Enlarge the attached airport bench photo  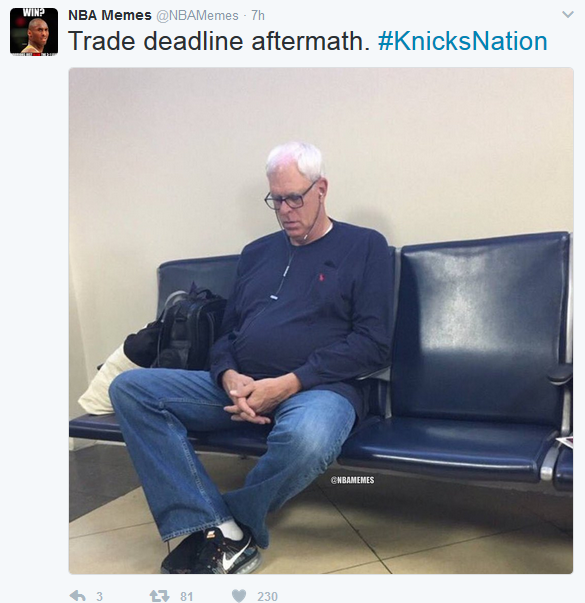[321, 321]
